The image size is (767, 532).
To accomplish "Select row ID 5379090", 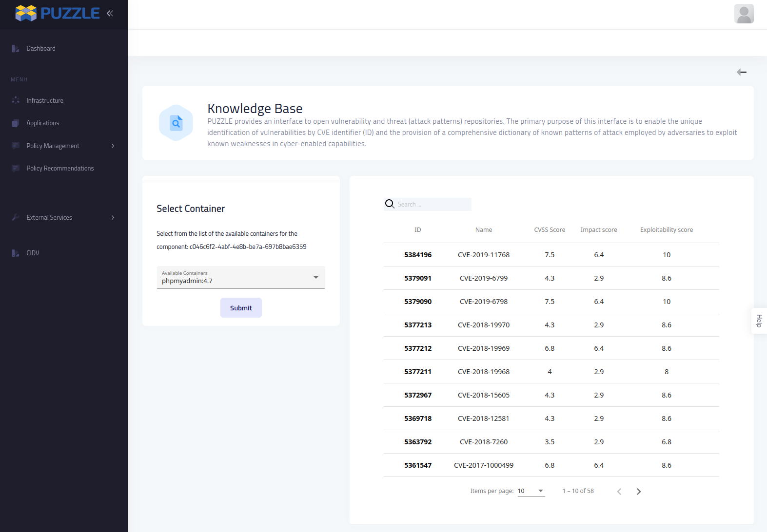I will pos(418,302).
